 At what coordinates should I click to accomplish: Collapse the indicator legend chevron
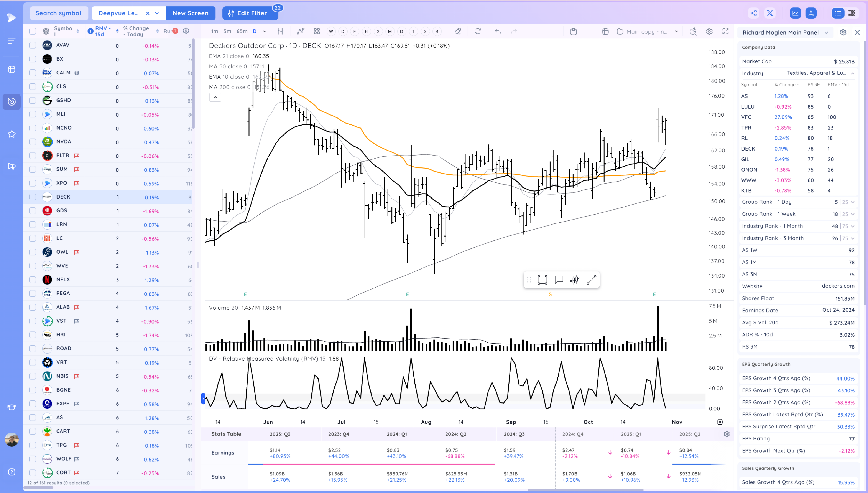click(215, 98)
